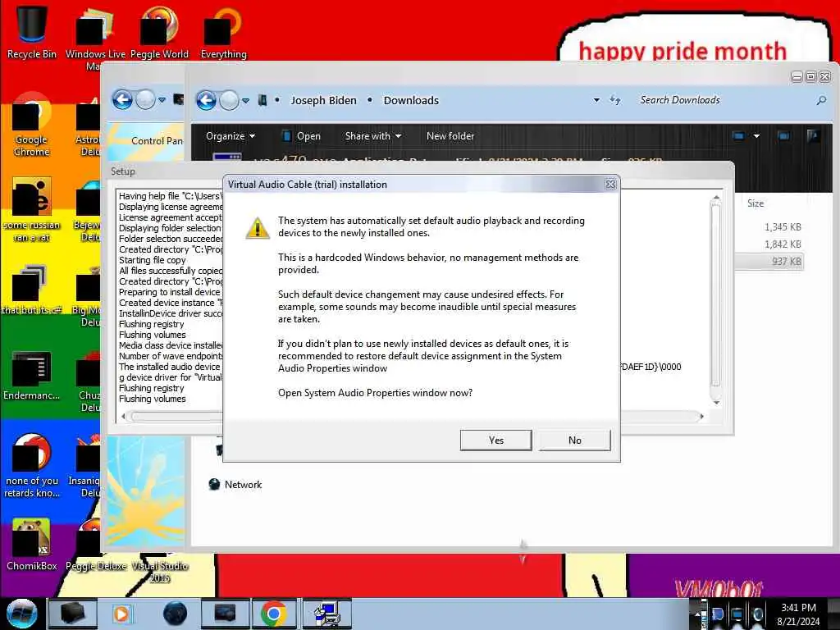
Task: Select the file sized 937 KB
Action: pyautogui.click(x=769, y=261)
